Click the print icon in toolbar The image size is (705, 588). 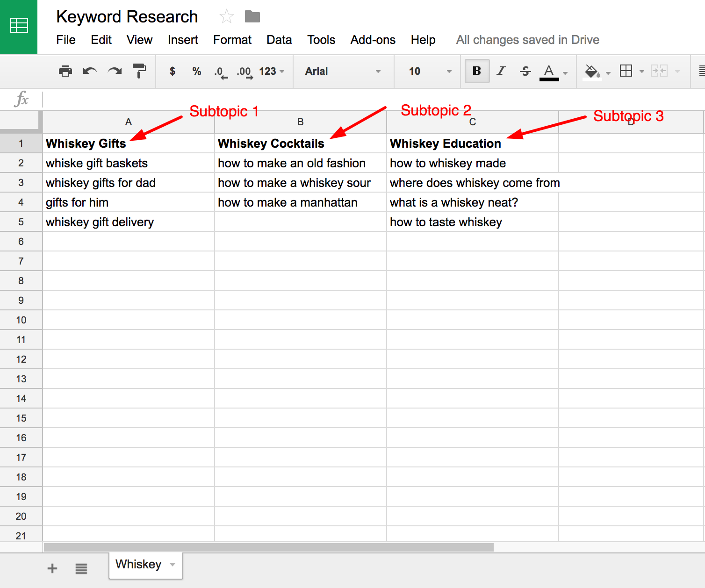[x=65, y=71]
